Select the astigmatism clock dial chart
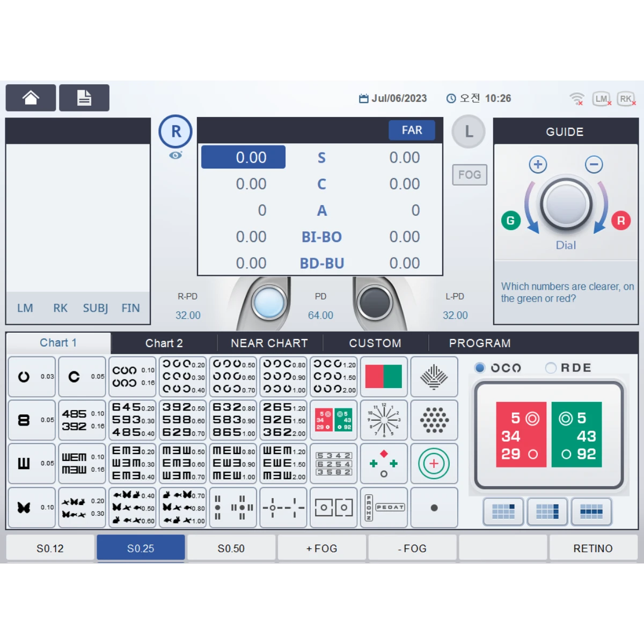644x644 pixels. coord(384,420)
